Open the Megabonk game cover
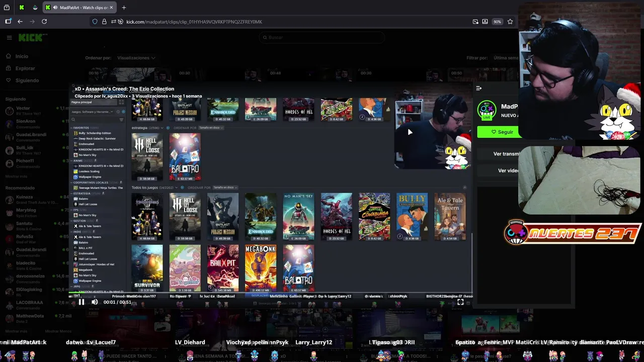644x362 pixels. coord(261,268)
